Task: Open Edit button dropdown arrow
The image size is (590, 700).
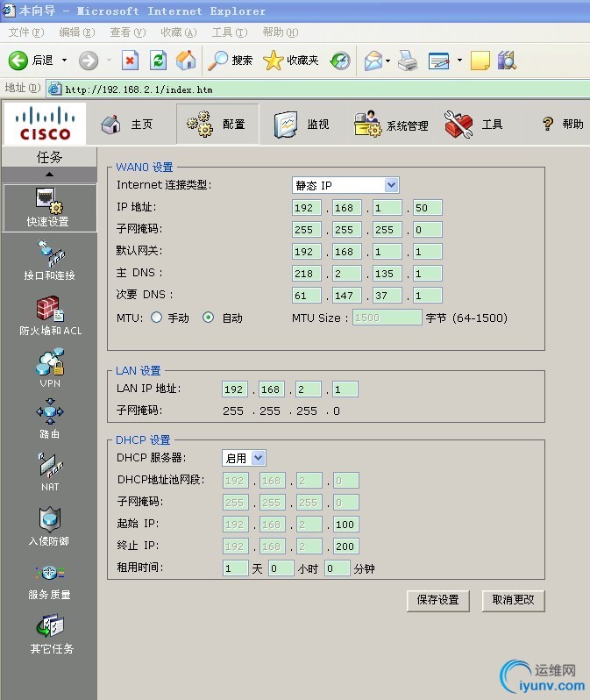Action: (459, 61)
